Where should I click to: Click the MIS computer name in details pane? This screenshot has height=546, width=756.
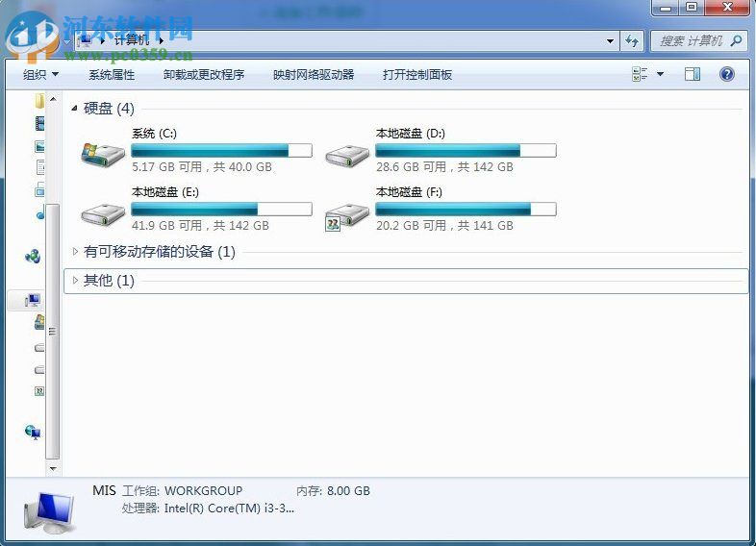[x=104, y=490]
